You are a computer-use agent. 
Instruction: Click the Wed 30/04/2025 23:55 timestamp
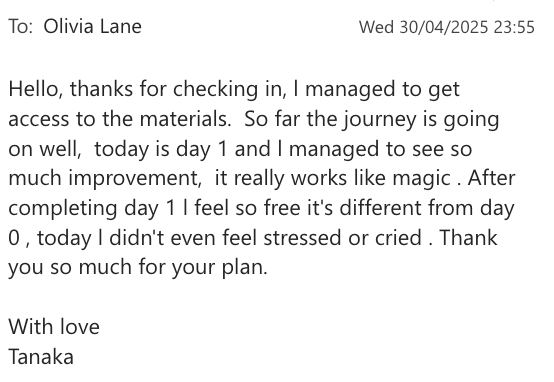447,27
